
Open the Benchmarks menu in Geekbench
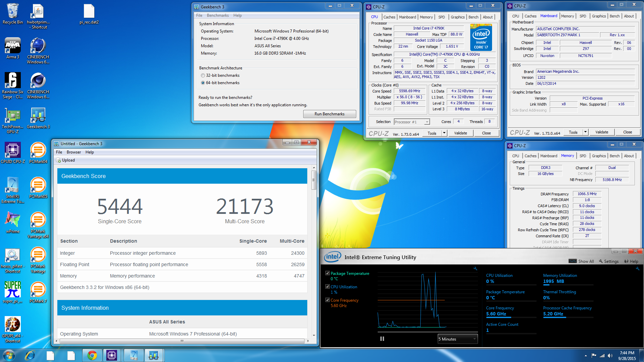[218, 15]
